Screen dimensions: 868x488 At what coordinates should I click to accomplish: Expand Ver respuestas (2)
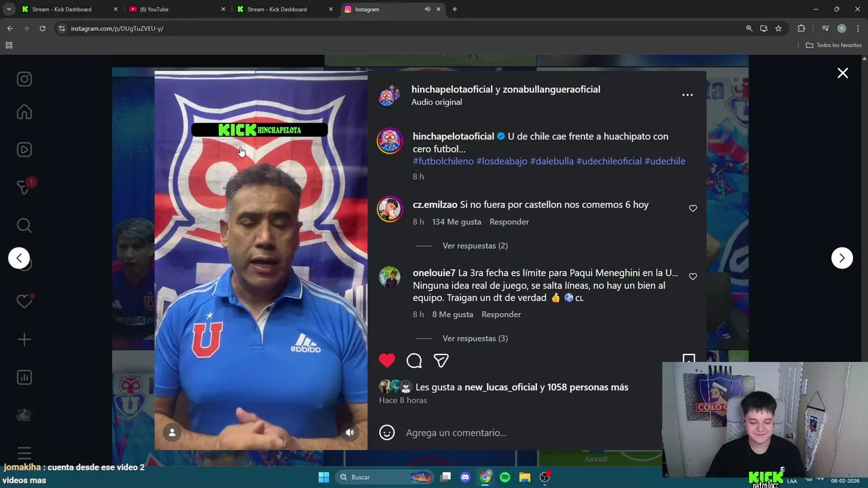[475, 245]
